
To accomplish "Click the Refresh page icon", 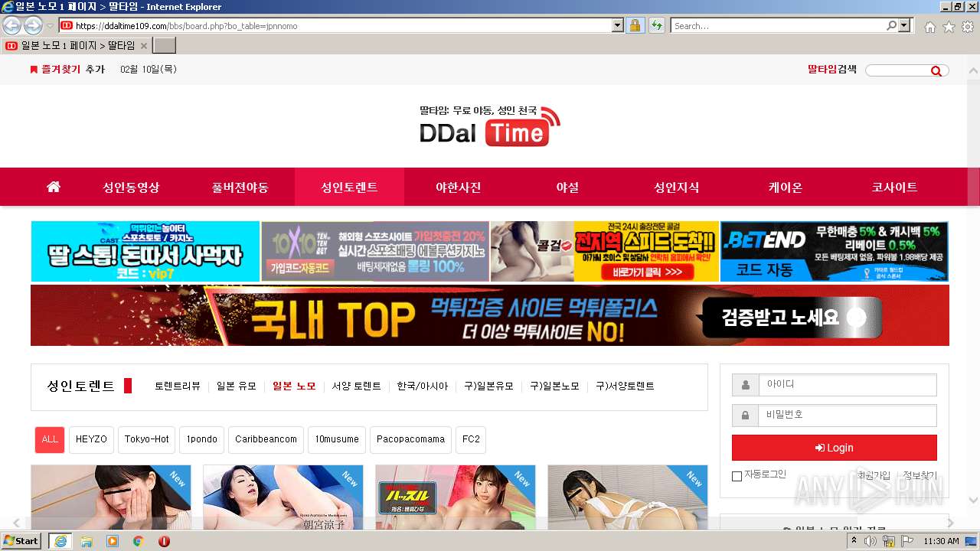I will [656, 26].
